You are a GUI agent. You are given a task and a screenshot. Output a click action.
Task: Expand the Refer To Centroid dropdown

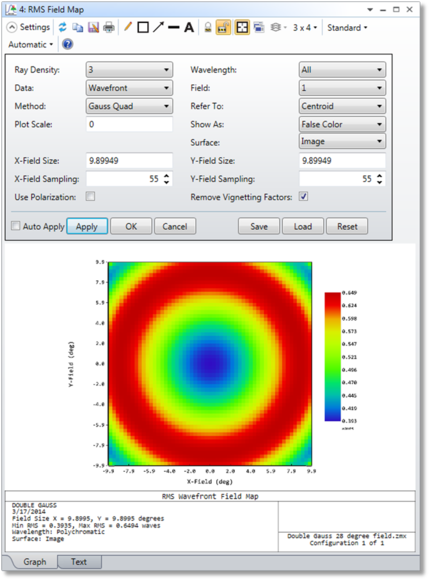point(342,106)
